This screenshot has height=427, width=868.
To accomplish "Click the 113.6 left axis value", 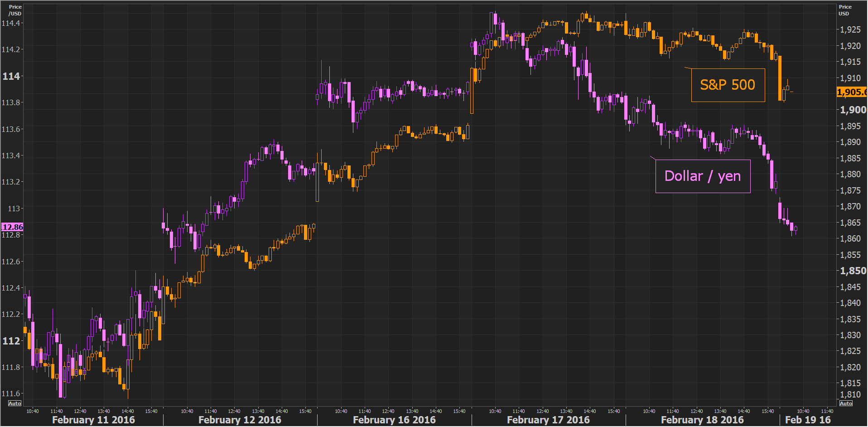I will tap(11, 129).
